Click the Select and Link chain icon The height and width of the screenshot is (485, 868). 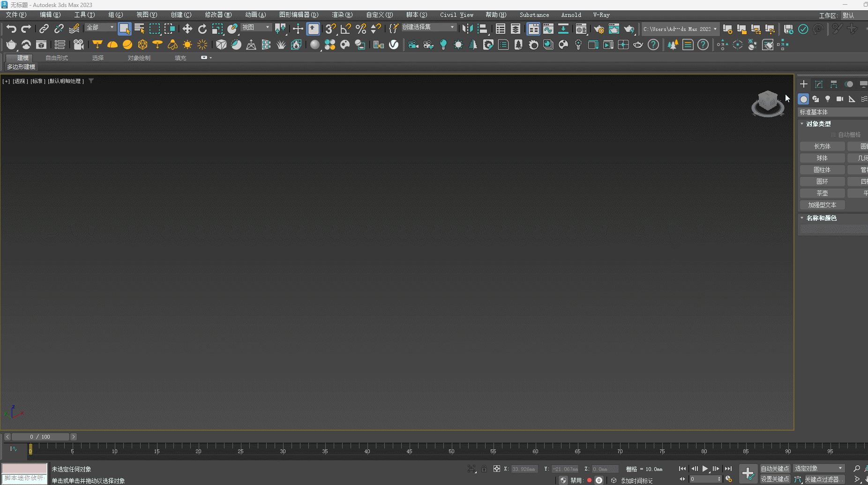pos(44,29)
